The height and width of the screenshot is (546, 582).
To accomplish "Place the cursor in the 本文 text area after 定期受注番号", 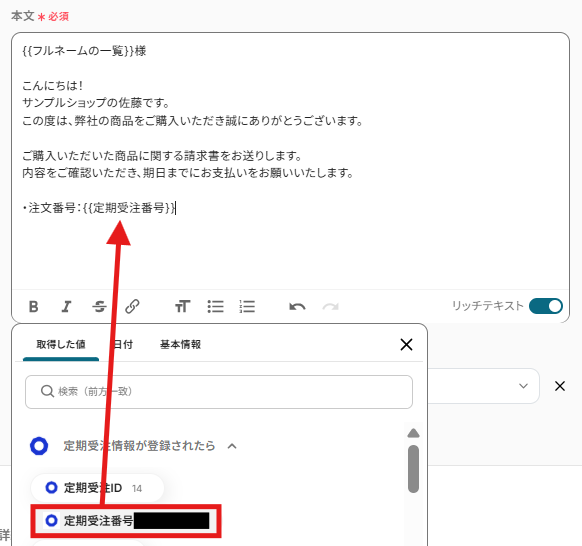I will tap(176, 208).
